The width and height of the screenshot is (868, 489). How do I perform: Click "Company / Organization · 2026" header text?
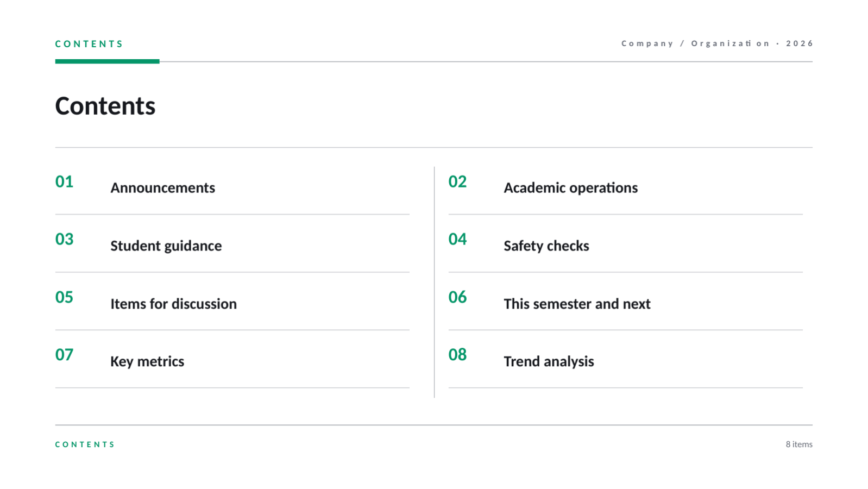pyautogui.click(x=717, y=43)
